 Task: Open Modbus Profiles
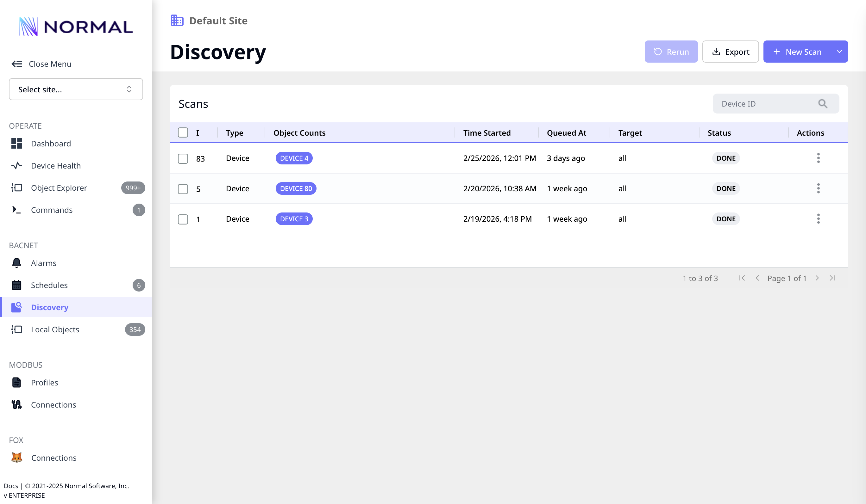click(44, 383)
